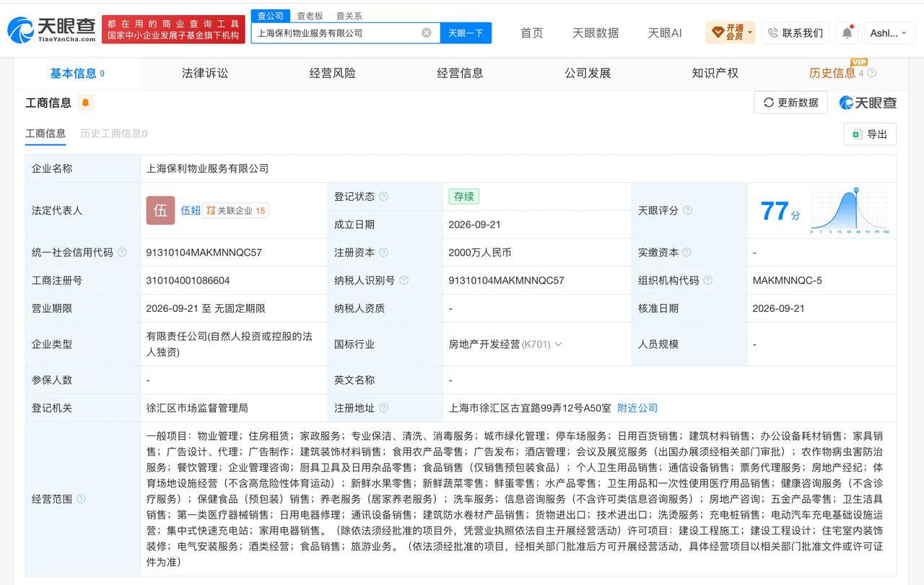
Task: Open the 历史信息 VIP tab
Action: [832, 73]
